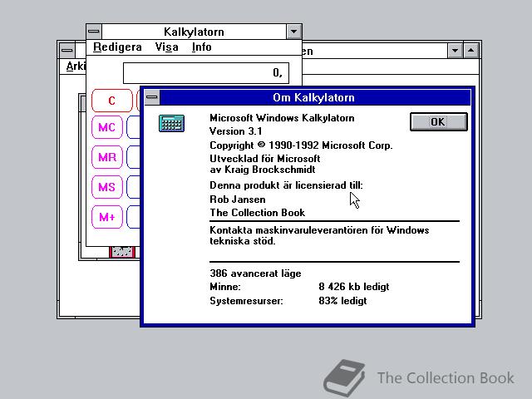Click the name Rob Jansen in dialog
The height and width of the screenshot is (399, 532).
tap(238, 199)
